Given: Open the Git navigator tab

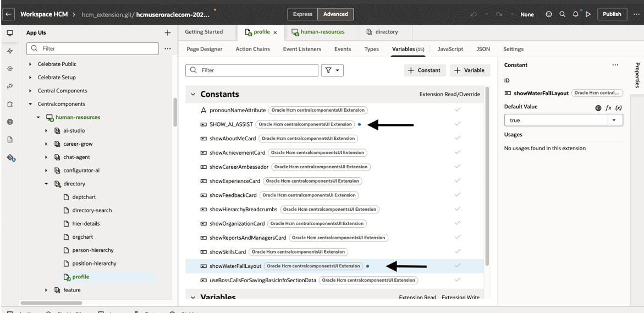Looking at the screenshot, I should pos(10,158).
